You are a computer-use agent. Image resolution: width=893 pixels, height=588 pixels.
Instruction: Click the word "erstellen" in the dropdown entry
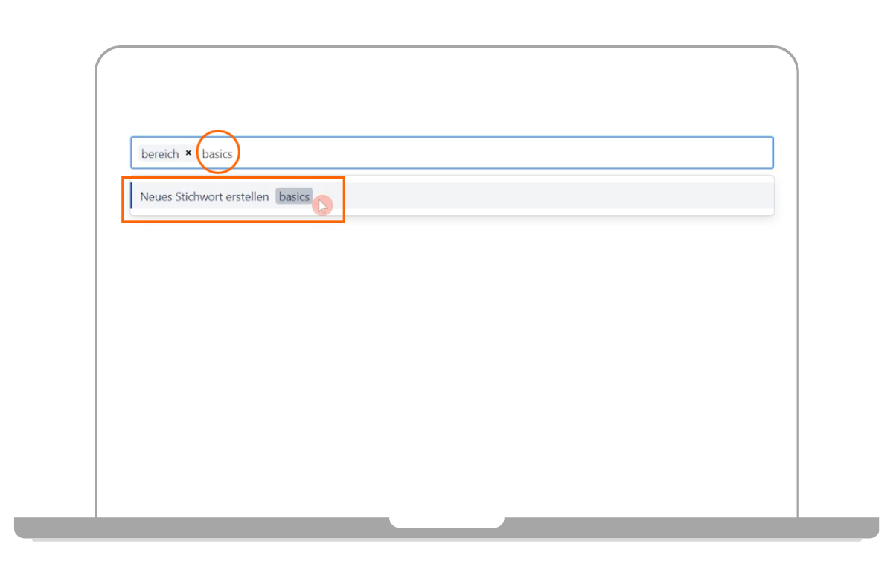[x=247, y=197]
